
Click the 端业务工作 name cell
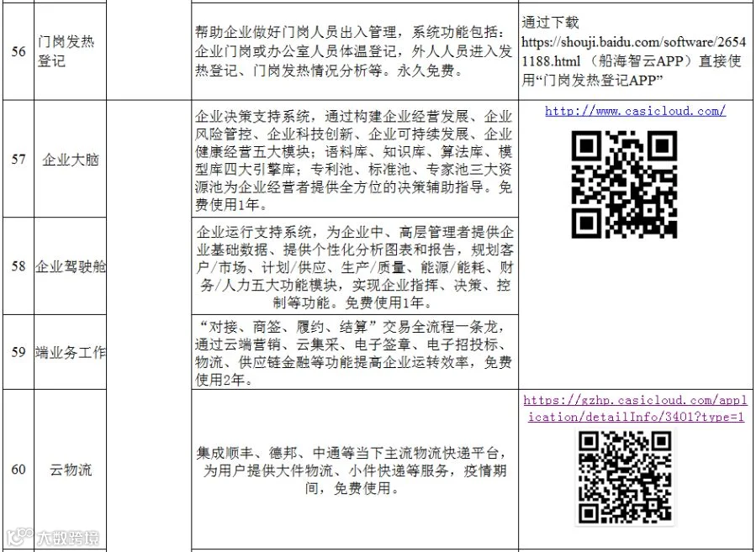(x=71, y=352)
